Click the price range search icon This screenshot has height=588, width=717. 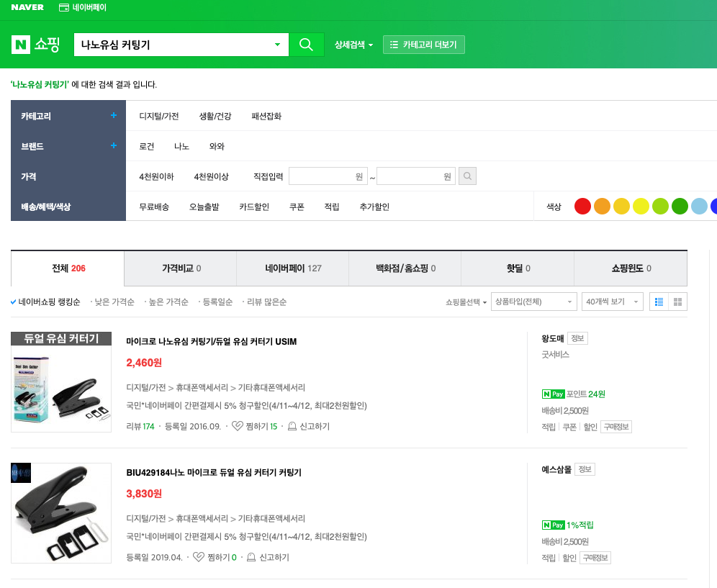(467, 176)
